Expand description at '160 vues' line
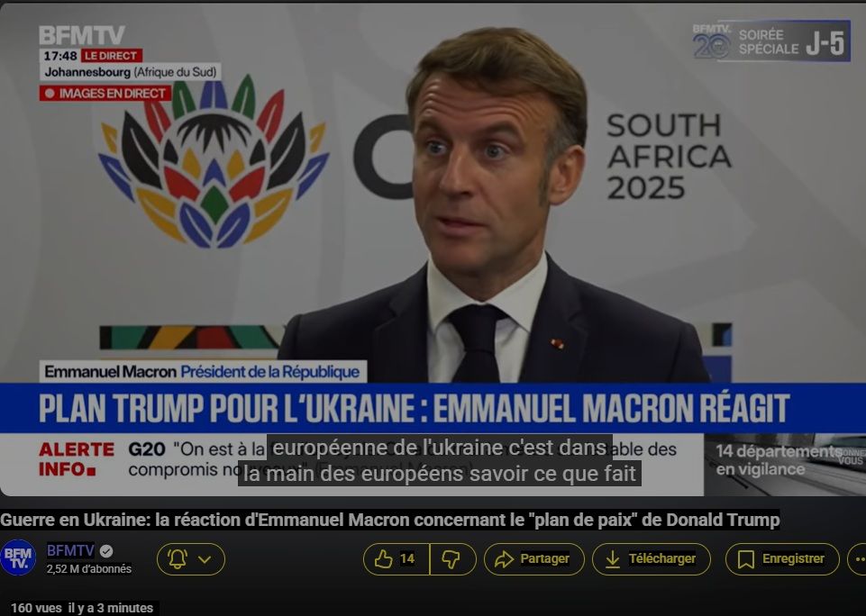This screenshot has height=616, width=866. pyautogui.click(x=82, y=608)
